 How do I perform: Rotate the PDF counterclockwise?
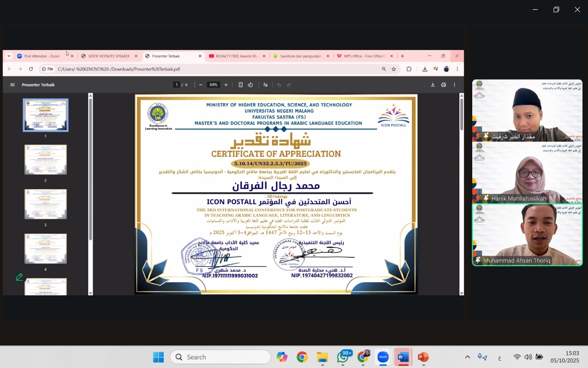[x=250, y=85]
